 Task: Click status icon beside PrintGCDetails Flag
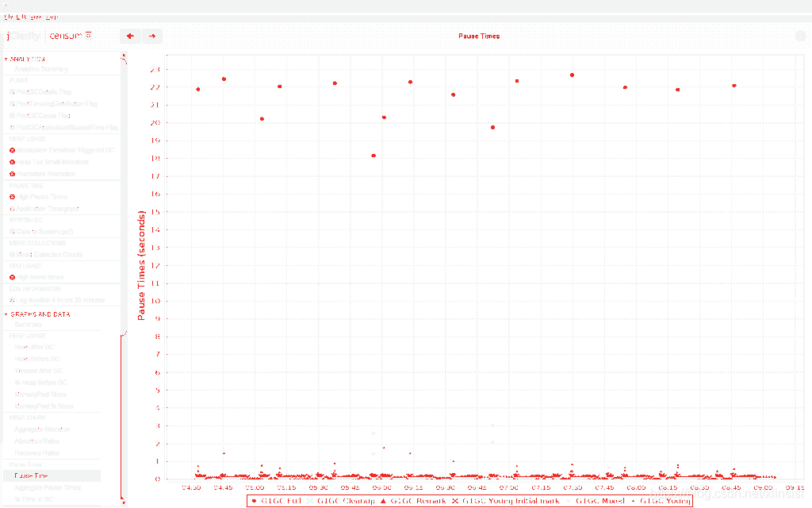tap(13, 92)
